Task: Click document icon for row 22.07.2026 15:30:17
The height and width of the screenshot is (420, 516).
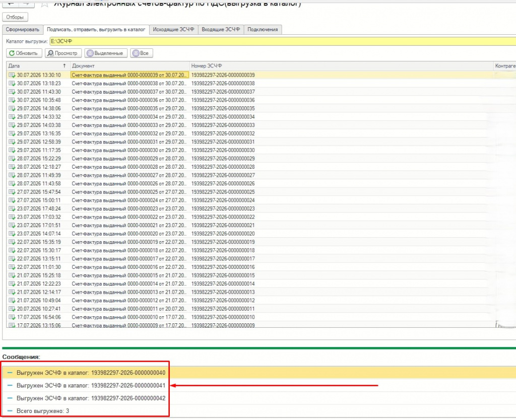Action: 12,251
